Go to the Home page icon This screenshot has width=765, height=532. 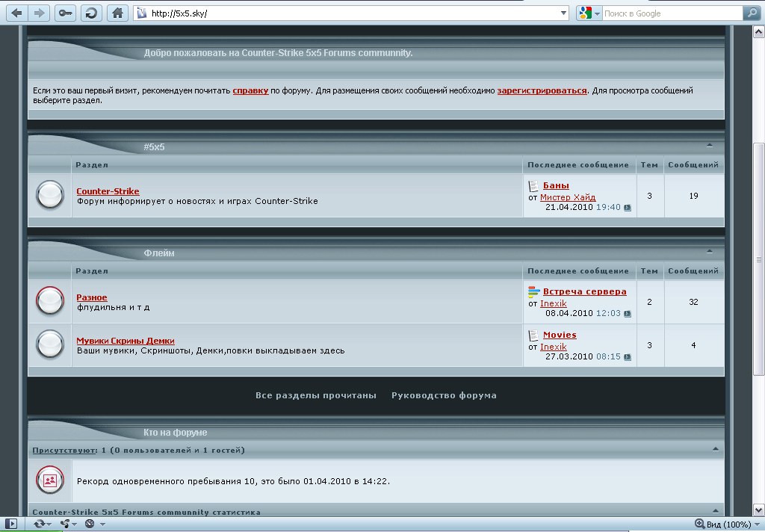click(x=117, y=13)
